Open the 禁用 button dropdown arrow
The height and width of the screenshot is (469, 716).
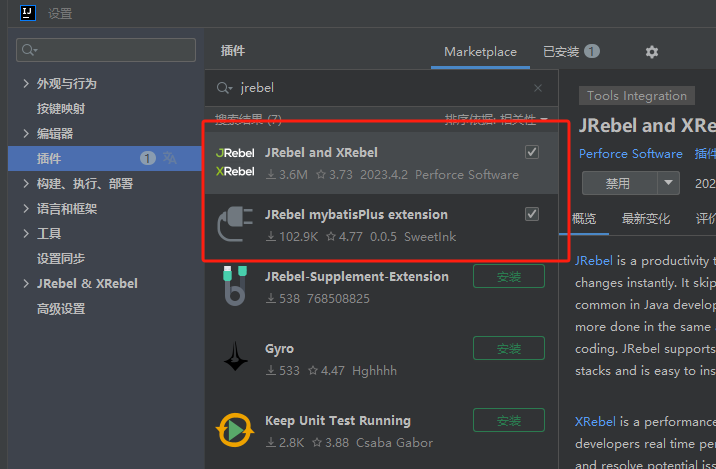point(669,183)
